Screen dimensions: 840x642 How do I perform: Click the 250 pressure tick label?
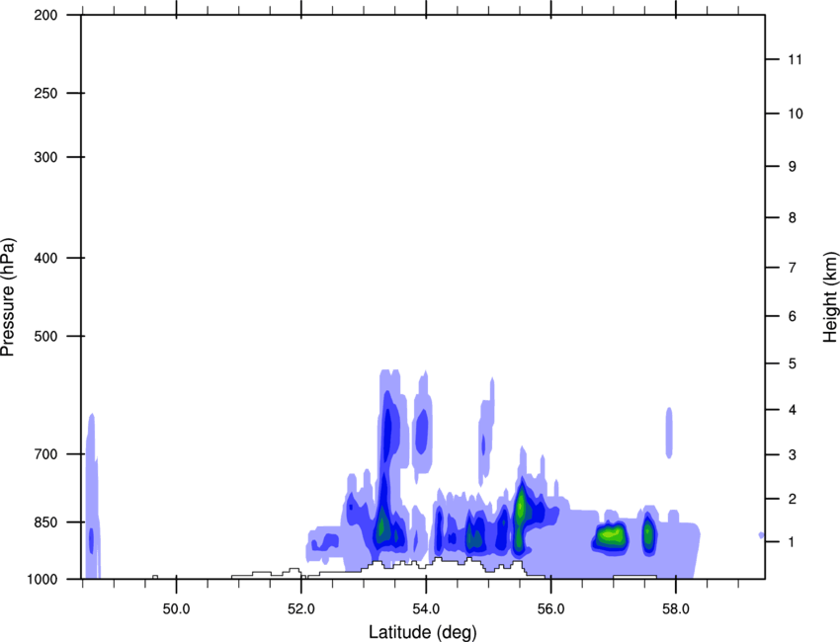tap(46, 93)
